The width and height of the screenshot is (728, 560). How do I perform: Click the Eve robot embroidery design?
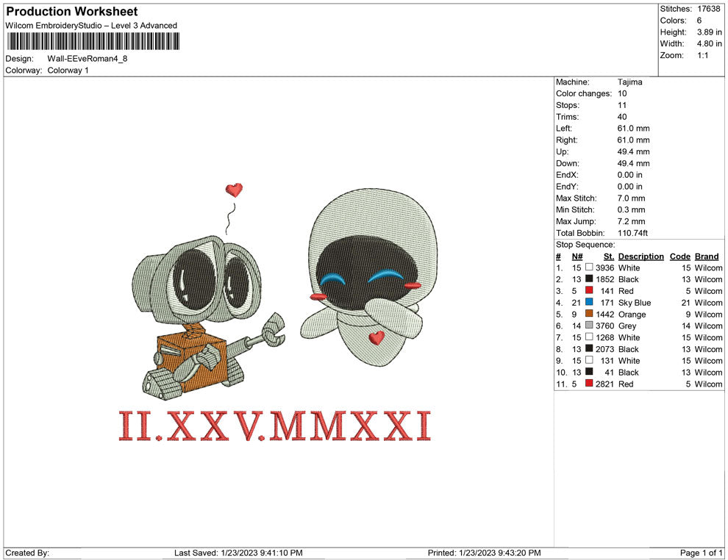pyautogui.click(x=370, y=277)
